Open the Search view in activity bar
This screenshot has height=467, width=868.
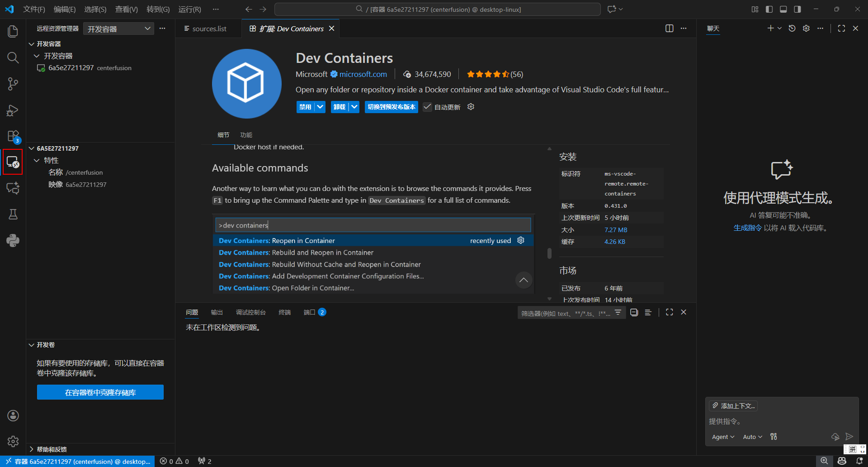pyautogui.click(x=13, y=57)
